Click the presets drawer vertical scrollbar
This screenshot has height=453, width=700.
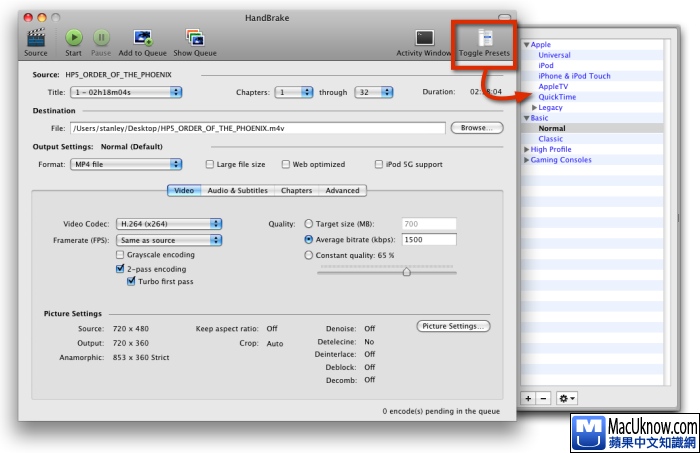pos(667,212)
